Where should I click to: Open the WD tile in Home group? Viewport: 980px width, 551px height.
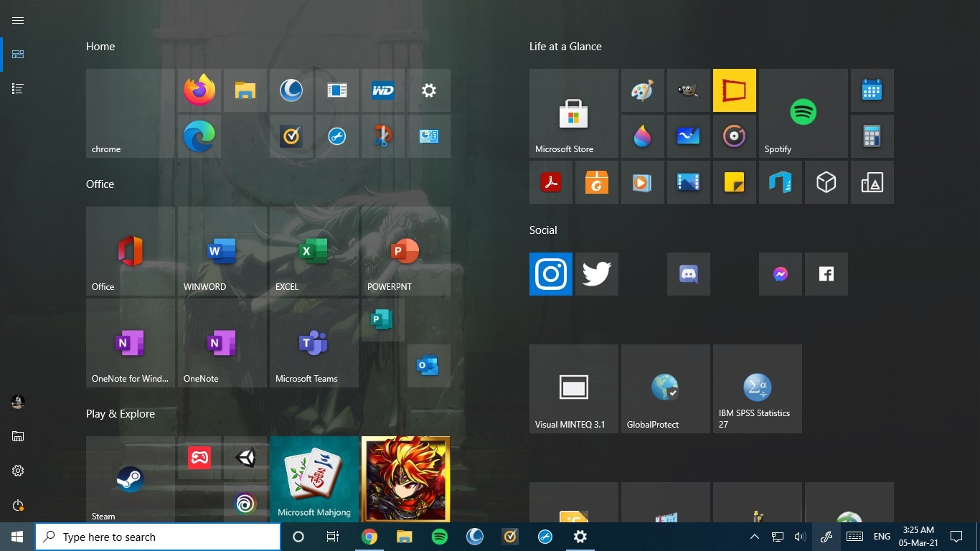coord(383,90)
